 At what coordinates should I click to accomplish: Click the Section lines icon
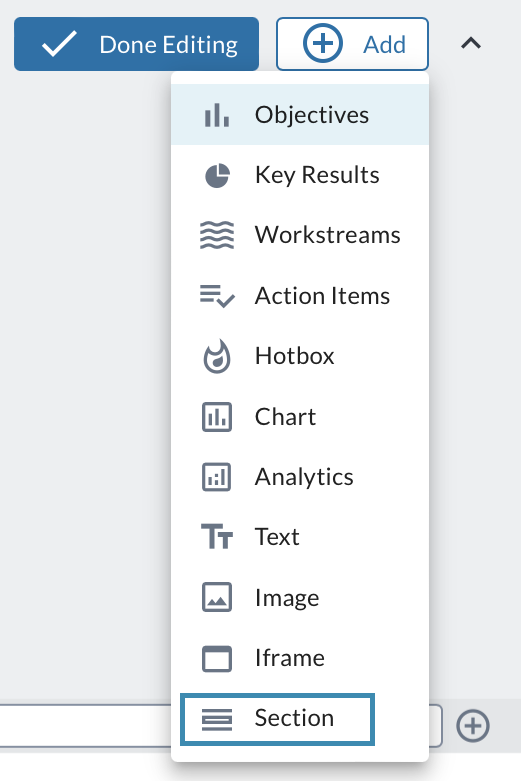click(x=217, y=719)
